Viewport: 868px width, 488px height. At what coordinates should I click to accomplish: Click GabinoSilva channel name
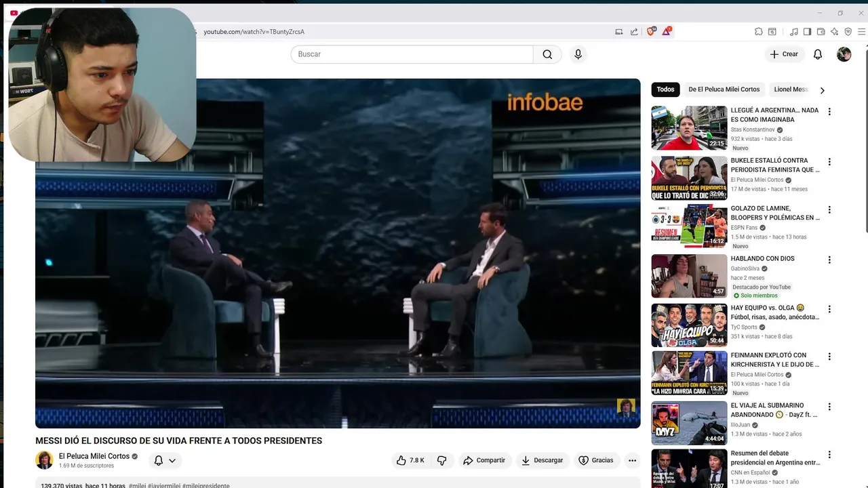click(x=745, y=268)
